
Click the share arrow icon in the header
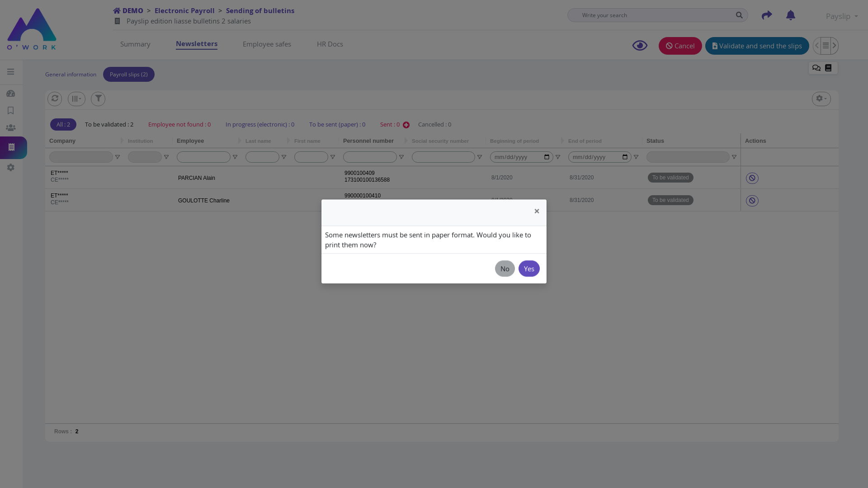[767, 15]
